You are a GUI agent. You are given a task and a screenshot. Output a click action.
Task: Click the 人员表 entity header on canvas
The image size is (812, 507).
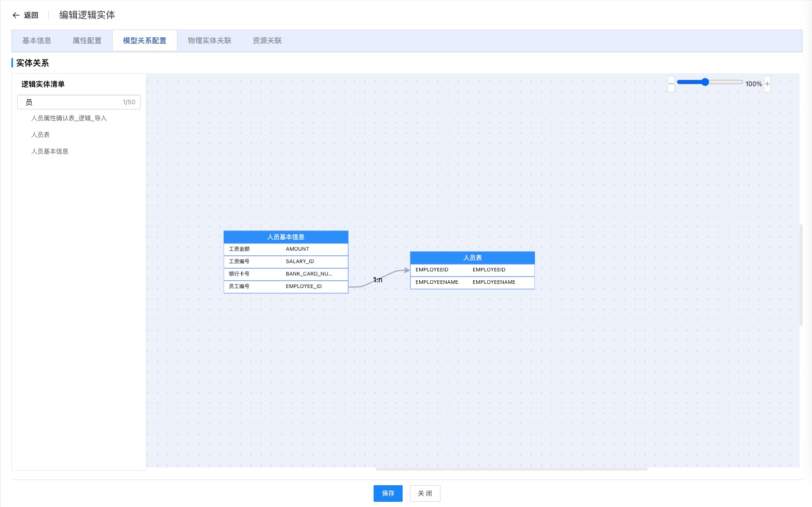[472, 258]
